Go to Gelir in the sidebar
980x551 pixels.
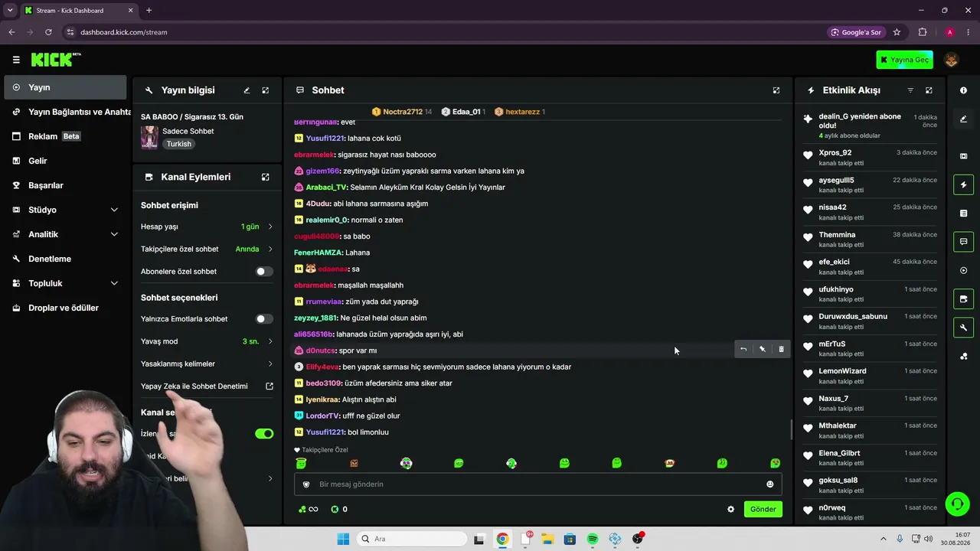point(65,161)
